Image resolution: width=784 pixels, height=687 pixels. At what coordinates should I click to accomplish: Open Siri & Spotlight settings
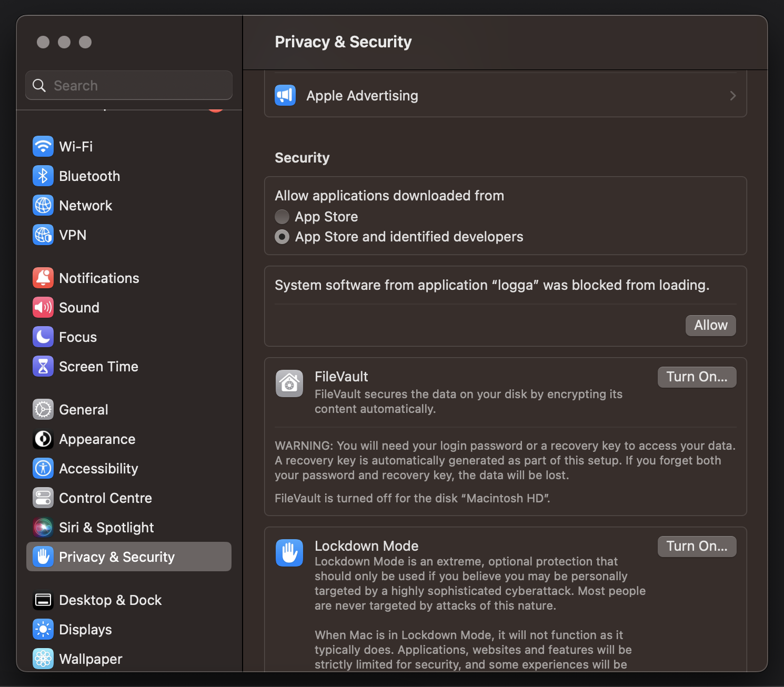(x=43, y=527)
